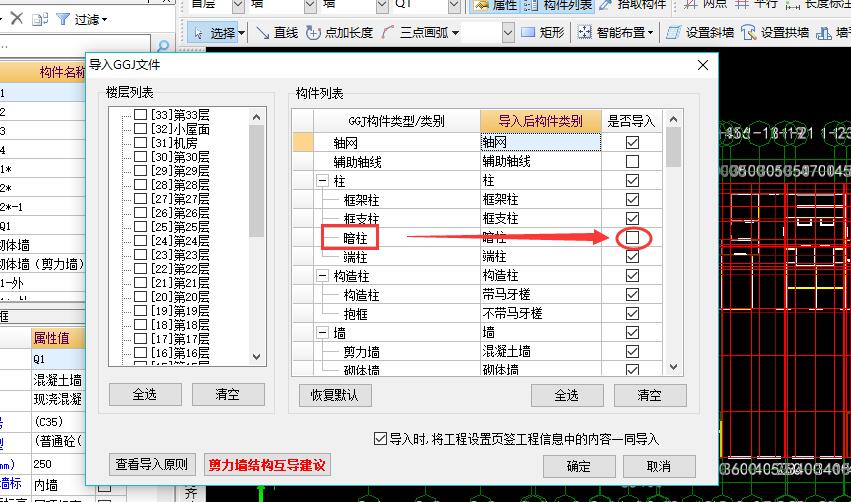
Task: Check the [16]第16层 floor checkbox
Action: tap(141, 352)
